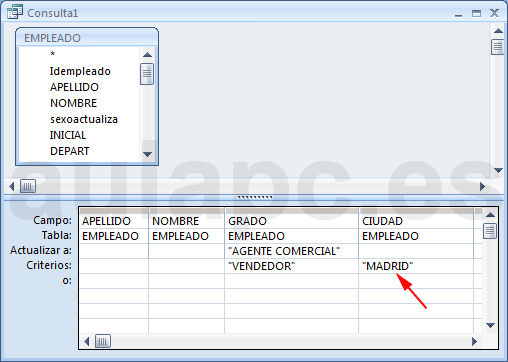This screenshot has width=508, height=362.
Task: Click the Actualizar a: row label
Action: click(41, 250)
